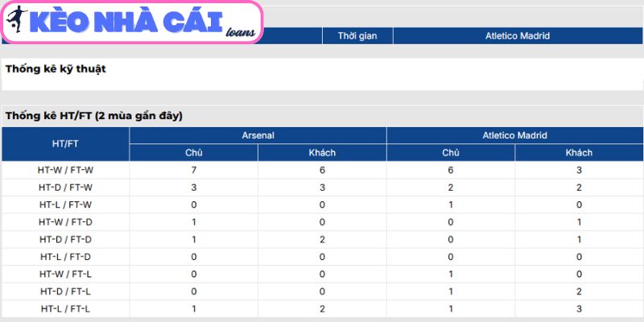Click the loans text in logo
This screenshot has width=644, height=322.
pos(240,33)
